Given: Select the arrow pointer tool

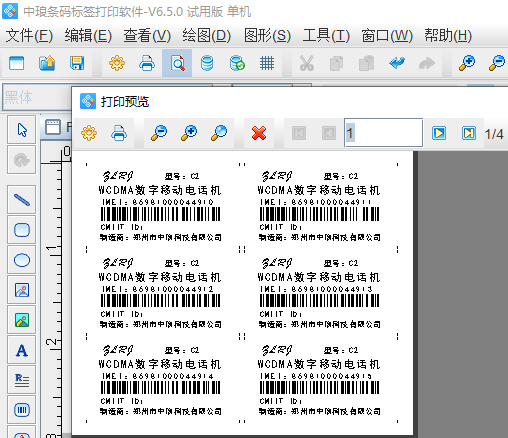Looking at the screenshot, I should 22,130.
